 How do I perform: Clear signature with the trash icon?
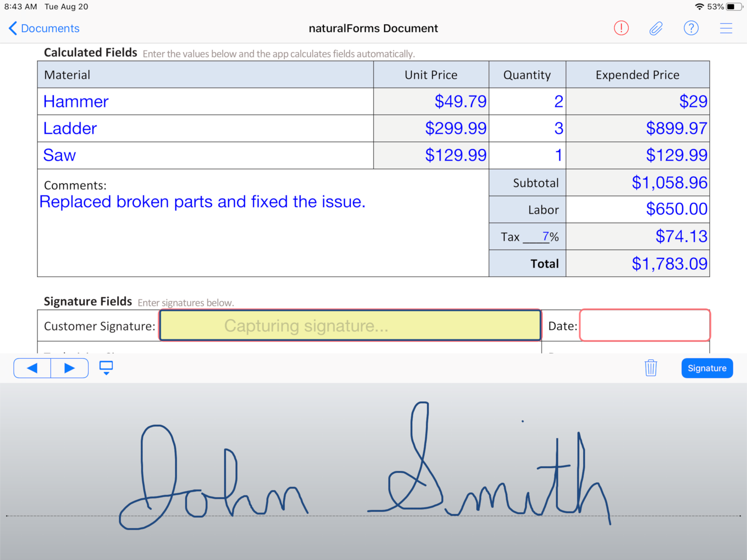tap(650, 368)
